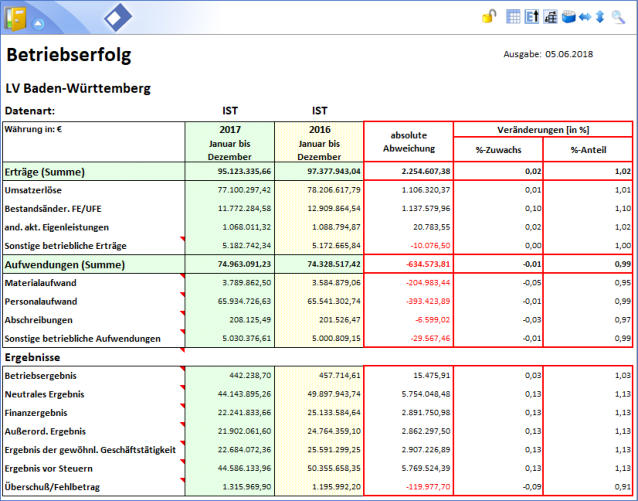Click the Umsatzerlöse 2017 value cell

229,189
